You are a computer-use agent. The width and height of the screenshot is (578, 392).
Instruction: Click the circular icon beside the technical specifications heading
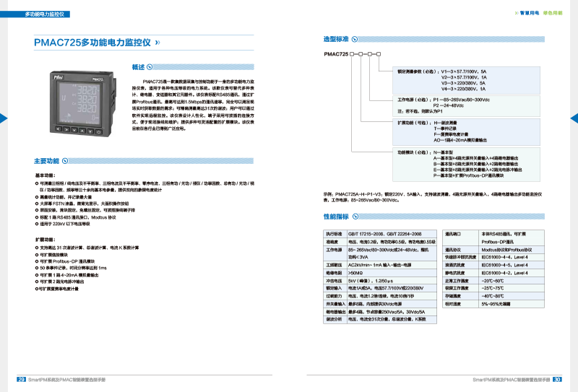click(x=354, y=215)
